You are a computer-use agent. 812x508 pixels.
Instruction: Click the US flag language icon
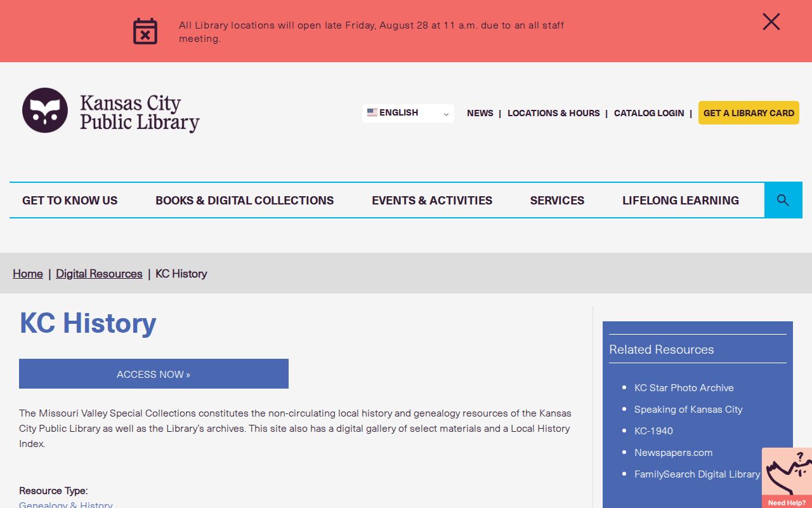coord(372,112)
